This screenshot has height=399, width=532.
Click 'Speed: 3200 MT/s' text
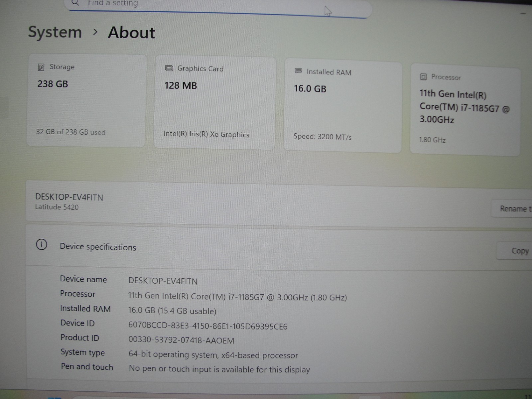click(323, 137)
